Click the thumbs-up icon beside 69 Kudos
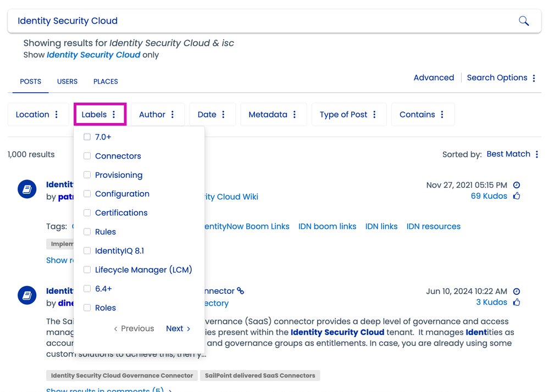 click(x=517, y=196)
